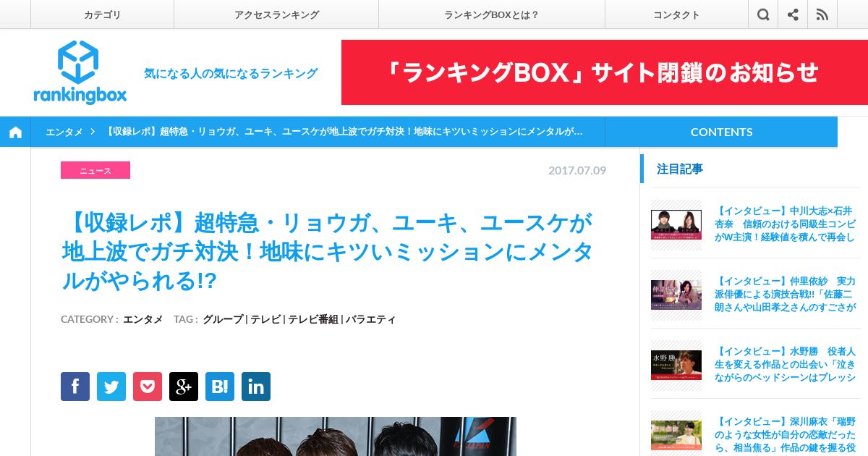Switch to CONTENTS tab
868x456 pixels.
pyautogui.click(x=721, y=132)
